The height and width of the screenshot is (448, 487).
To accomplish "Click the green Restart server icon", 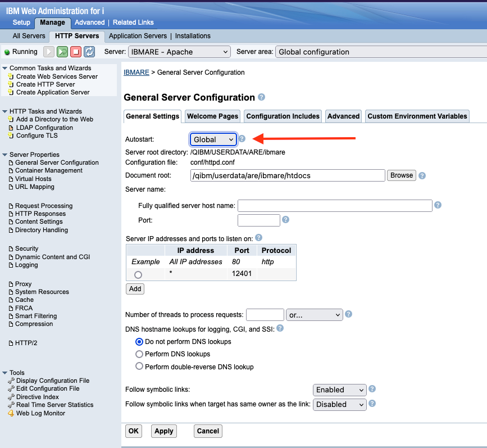I will (x=62, y=52).
